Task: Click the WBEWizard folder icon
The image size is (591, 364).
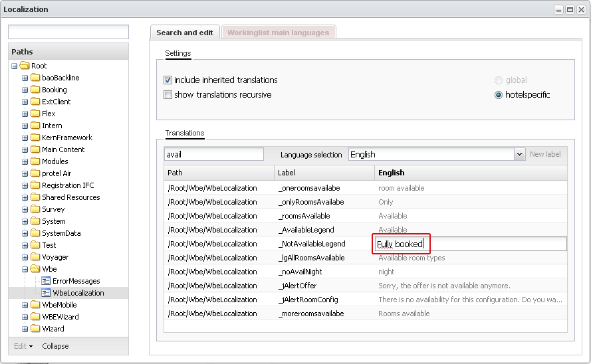Action: click(35, 317)
